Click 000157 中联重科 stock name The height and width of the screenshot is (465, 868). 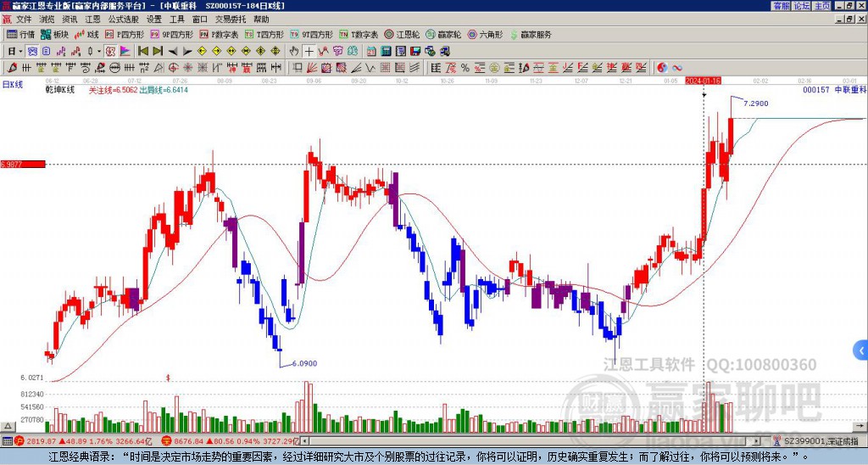pos(834,89)
